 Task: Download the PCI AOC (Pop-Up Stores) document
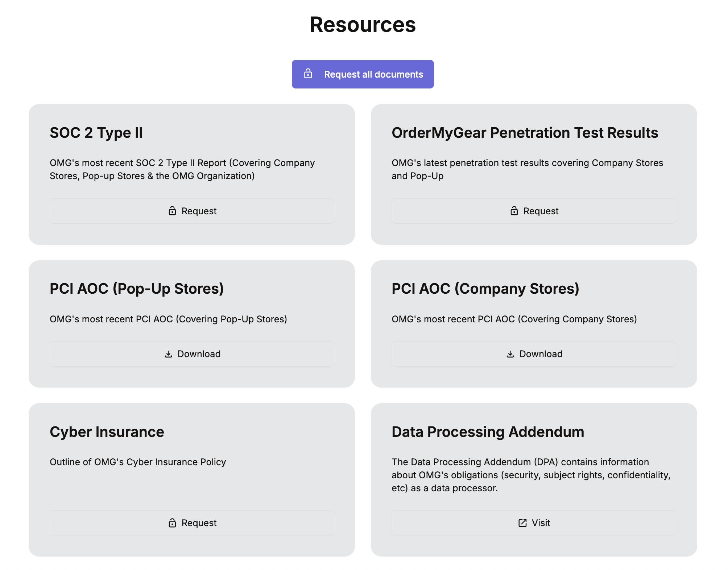tap(192, 354)
